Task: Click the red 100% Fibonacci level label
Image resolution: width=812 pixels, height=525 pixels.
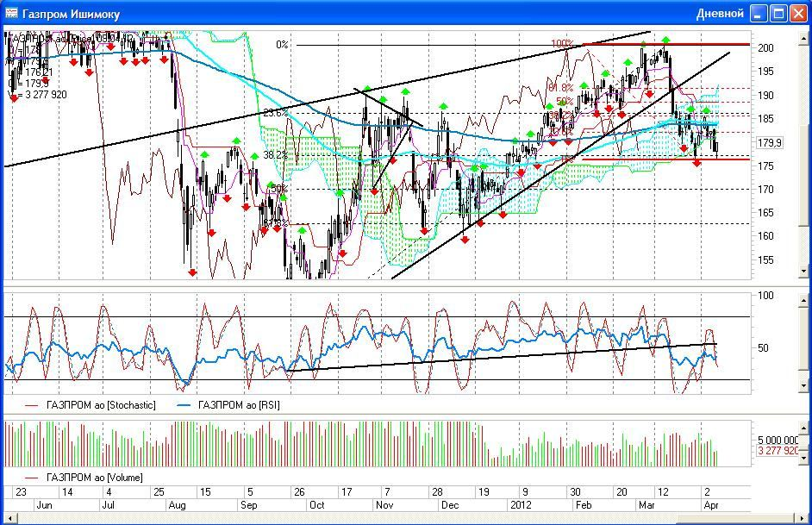Action: point(562,44)
